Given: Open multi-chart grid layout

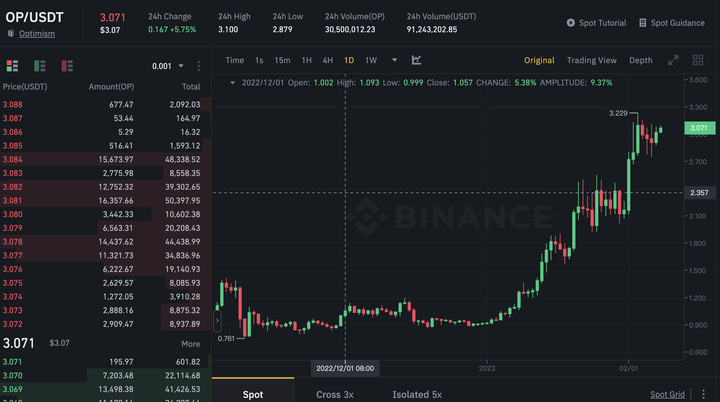Looking at the screenshot, I should pos(698,60).
